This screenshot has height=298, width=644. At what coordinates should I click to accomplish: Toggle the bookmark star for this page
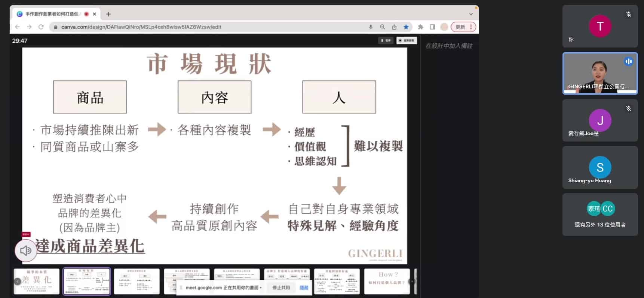pyautogui.click(x=406, y=27)
